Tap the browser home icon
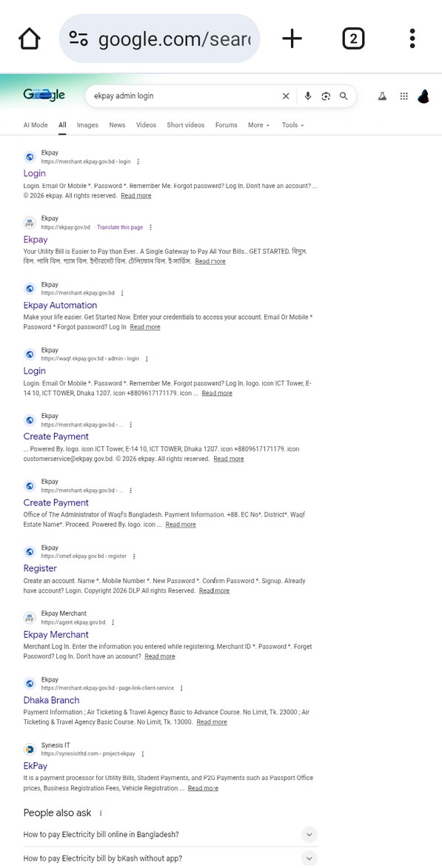Image resolution: width=442 pixels, height=868 pixels. pyautogui.click(x=30, y=38)
